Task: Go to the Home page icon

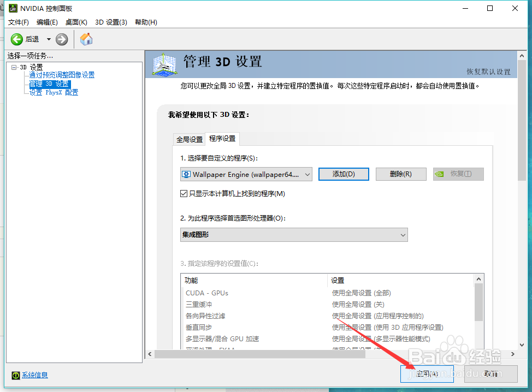Action: (86, 39)
